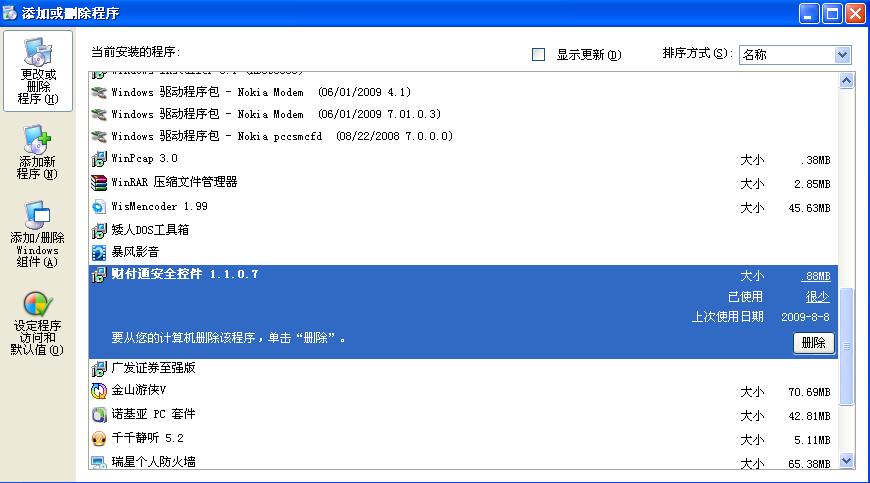This screenshot has height=483, width=870.
Task: Click the 删除 (Remove) button
Action: tap(813, 343)
